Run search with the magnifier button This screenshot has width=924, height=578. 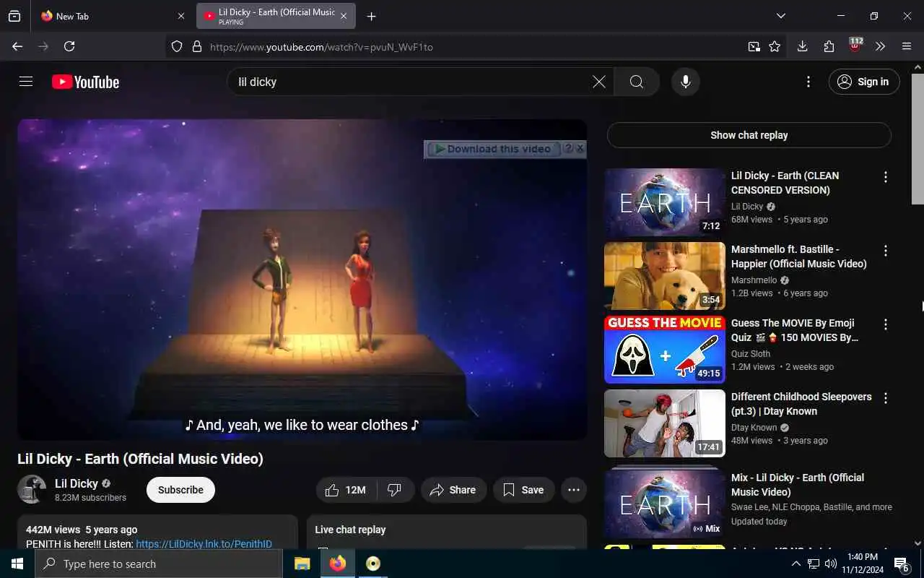click(x=636, y=82)
